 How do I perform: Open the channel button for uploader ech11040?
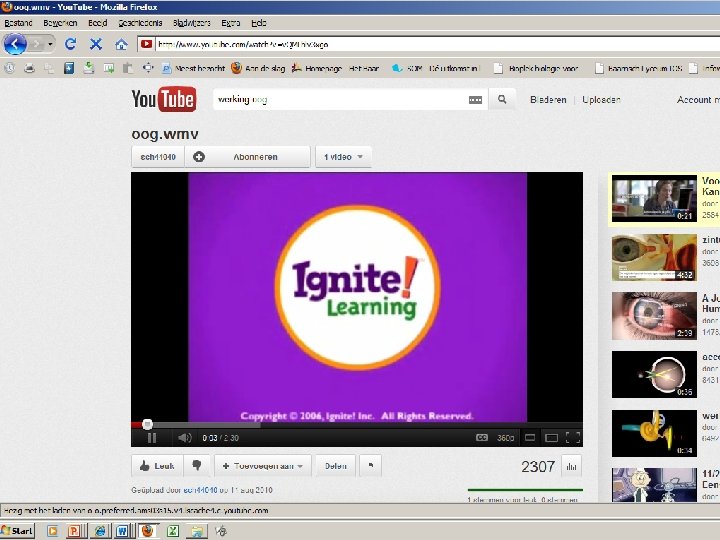pyautogui.click(x=158, y=157)
